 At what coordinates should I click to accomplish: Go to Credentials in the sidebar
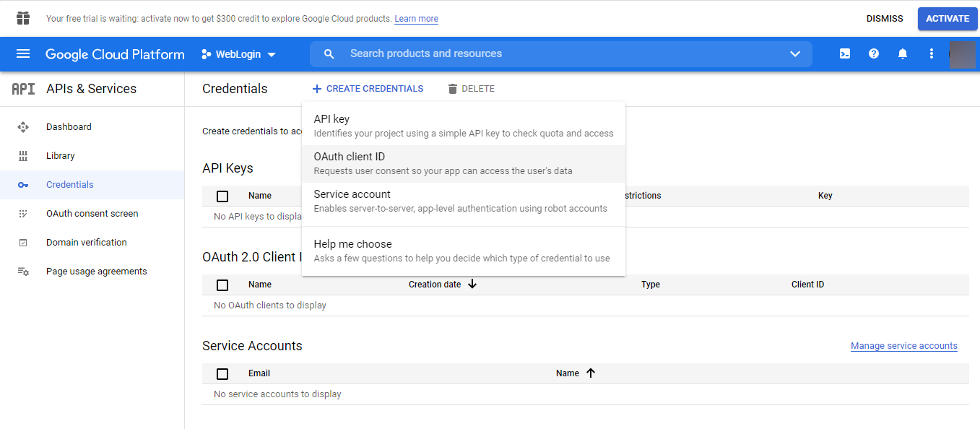point(92,185)
